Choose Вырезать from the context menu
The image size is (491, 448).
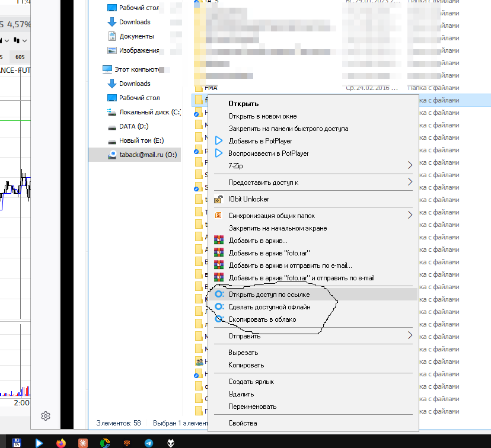[x=313, y=353]
